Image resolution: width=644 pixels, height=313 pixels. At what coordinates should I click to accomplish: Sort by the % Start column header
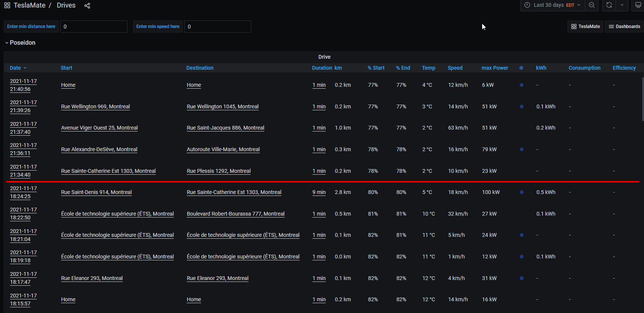tap(376, 68)
